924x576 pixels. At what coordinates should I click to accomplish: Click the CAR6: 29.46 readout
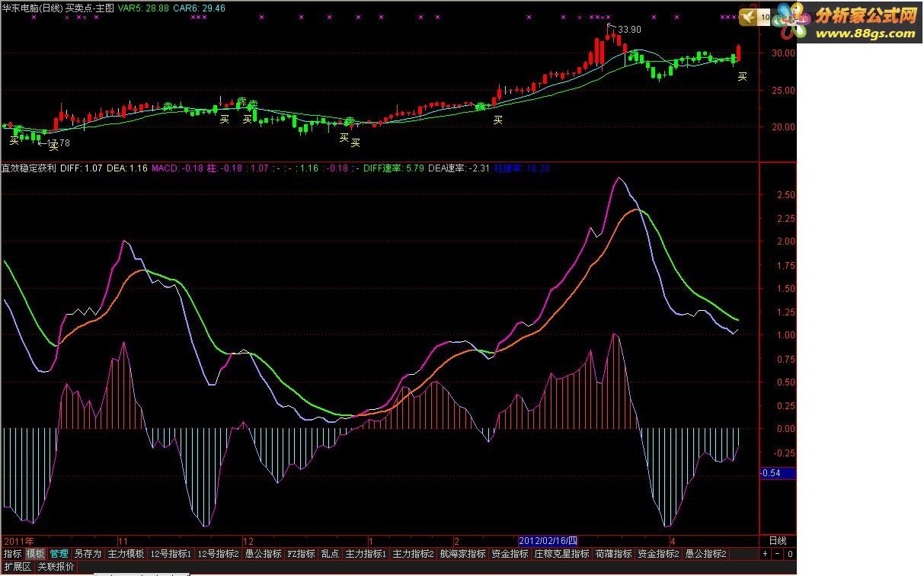coord(200,8)
